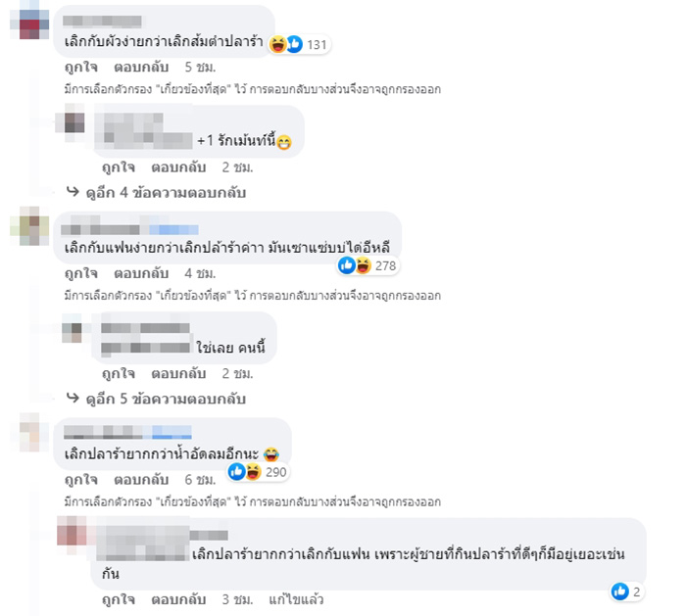Image resolution: width=686 pixels, height=616 pixels.
Task: Open the '6 ชม.' timestamp link
Action: 200,480
